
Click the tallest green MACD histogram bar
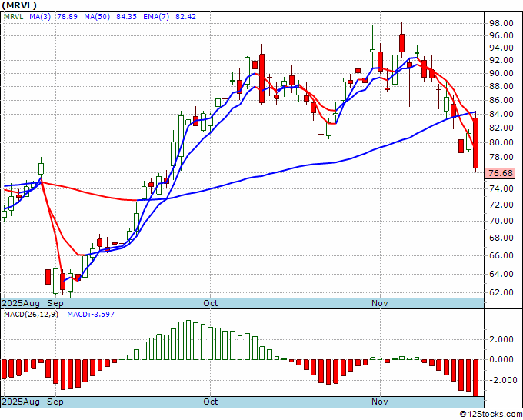(x=188, y=340)
